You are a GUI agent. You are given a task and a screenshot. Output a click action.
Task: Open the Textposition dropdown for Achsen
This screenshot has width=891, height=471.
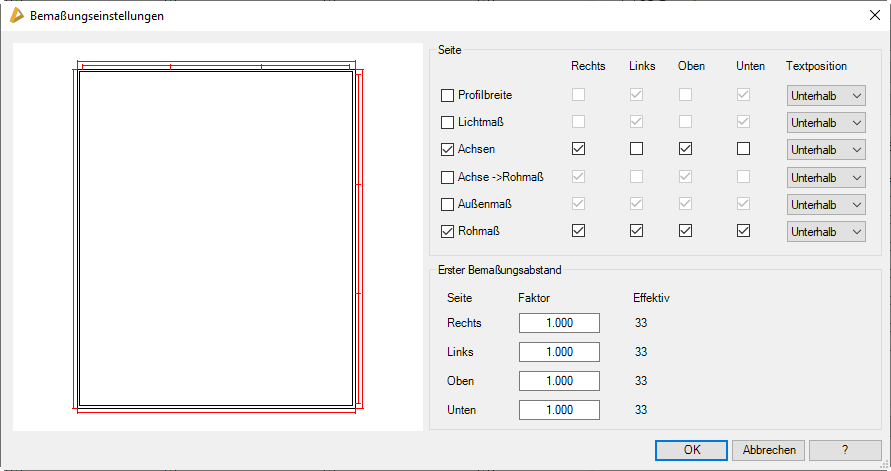[825, 150]
